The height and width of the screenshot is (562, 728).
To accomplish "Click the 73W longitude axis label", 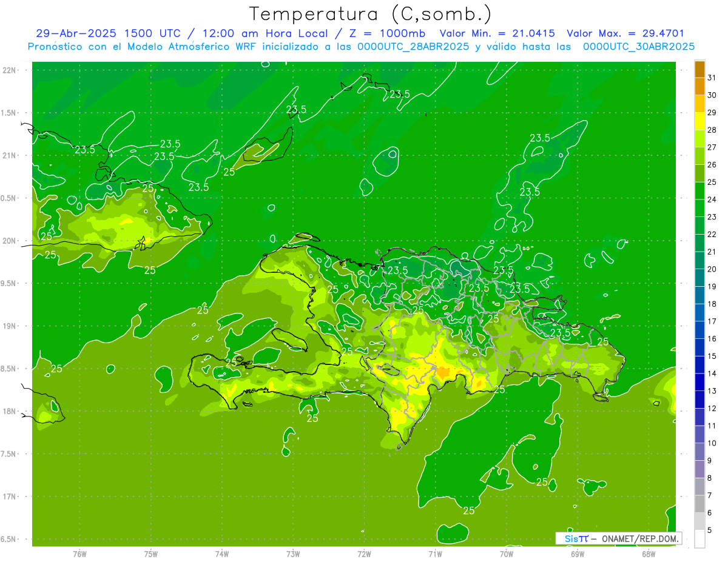I will (x=293, y=554).
